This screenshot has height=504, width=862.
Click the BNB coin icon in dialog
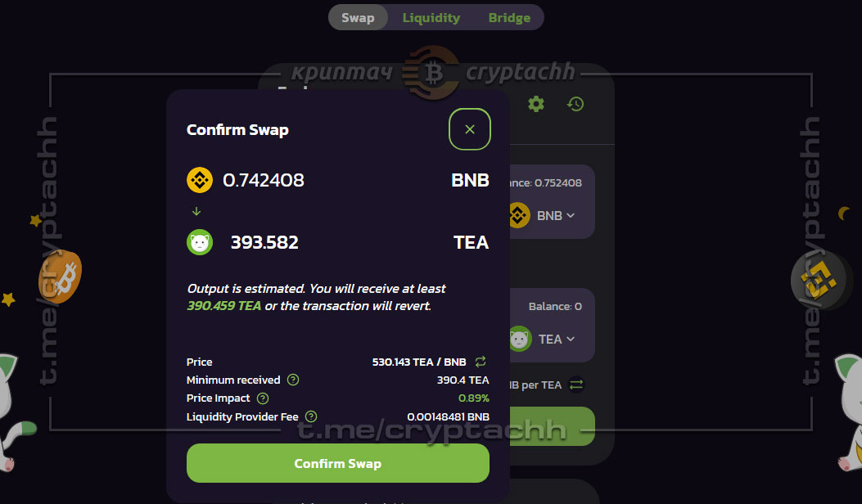pyautogui.click(x=200, y=180)
